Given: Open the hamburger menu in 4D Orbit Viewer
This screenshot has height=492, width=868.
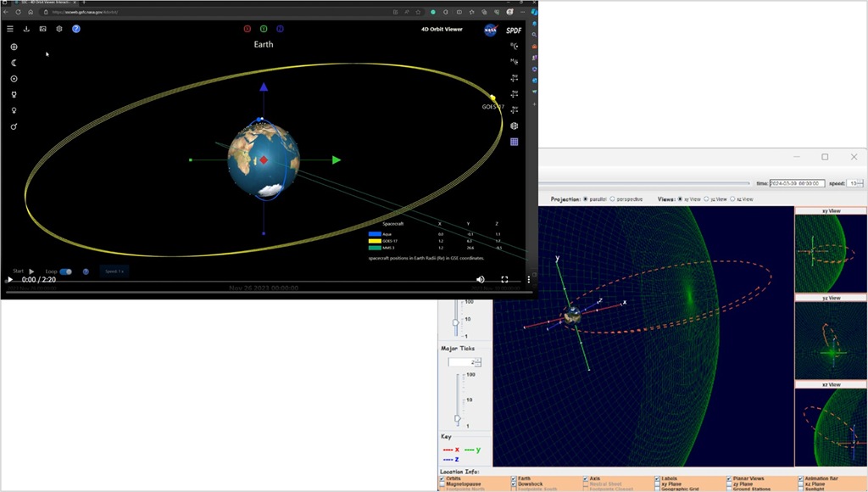Looking at the screenshot, I should pyautogui.click(x=10, y=29).
